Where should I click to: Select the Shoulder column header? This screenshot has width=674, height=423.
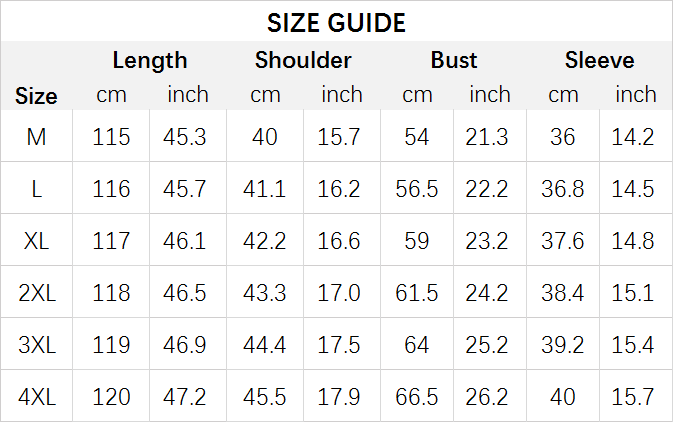click(303, 60)
